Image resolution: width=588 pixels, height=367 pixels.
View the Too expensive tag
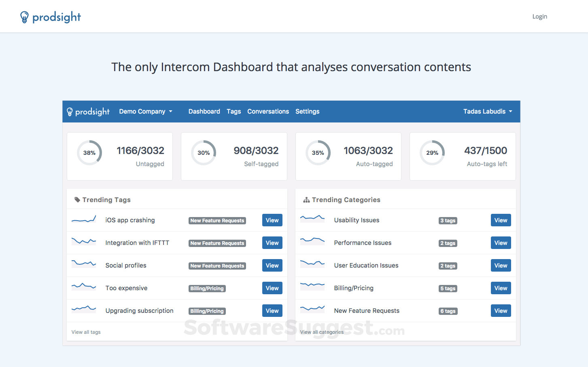tap(272, 288)
